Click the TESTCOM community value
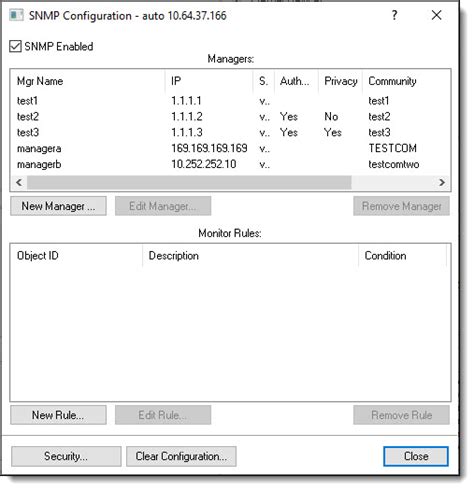Screen dimensions: 474x490 pyautogui.click(x=392, y=148)
